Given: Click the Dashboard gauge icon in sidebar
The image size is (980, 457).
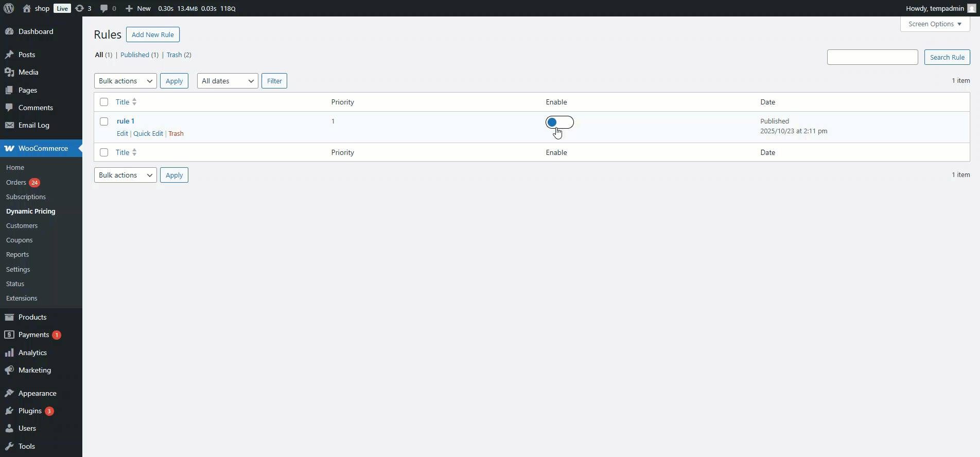Looking at the screenshot, I should tap(9, 31).
